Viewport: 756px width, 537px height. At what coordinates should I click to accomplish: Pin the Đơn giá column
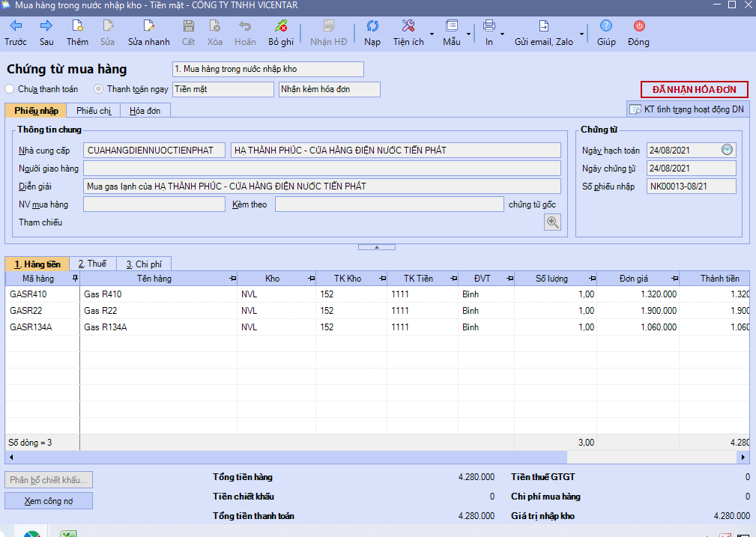click(674, 278)
